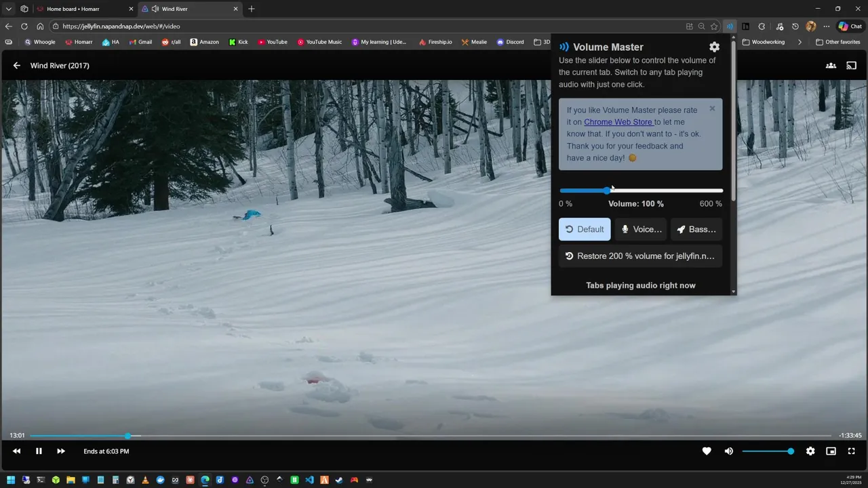The image size is (868, 488).
Task: Open the YouTube Music bookmark
Action: click(319, 42)
